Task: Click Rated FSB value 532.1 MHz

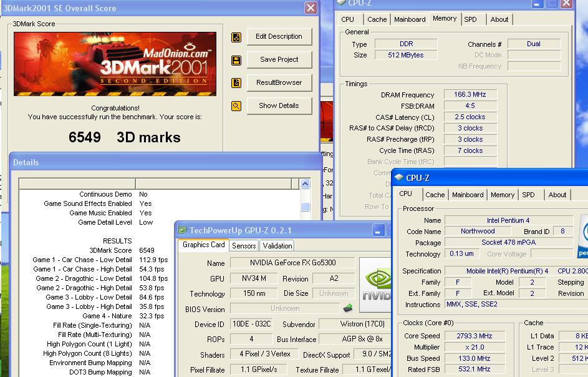Action: pyautogui.click(x=475, y=369)
